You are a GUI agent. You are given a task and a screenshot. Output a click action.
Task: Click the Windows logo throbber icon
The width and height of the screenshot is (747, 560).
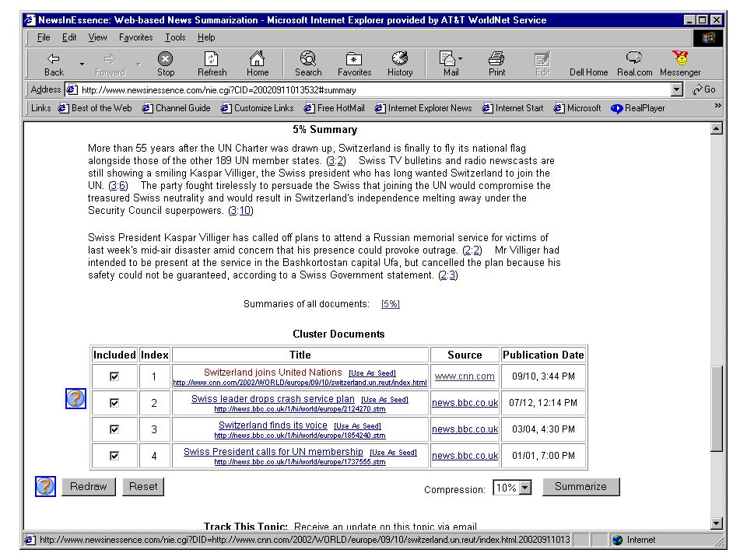[x=708, y=38]
